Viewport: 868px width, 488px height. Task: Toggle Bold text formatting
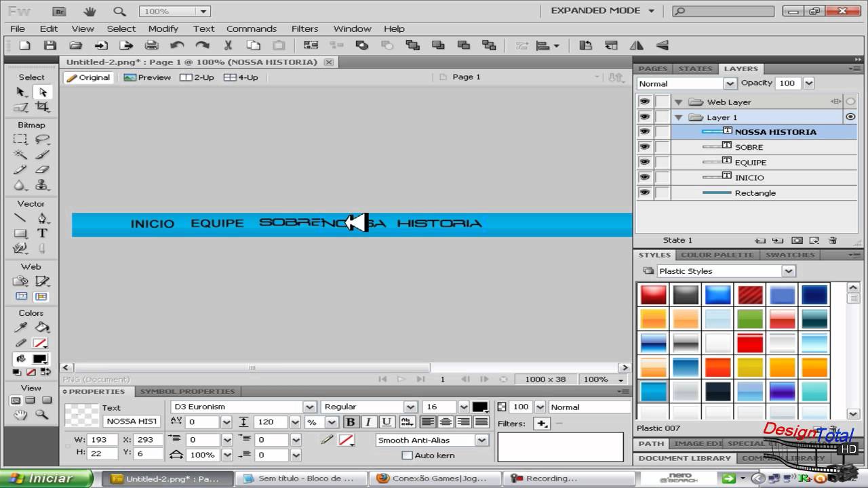point(351,422)
